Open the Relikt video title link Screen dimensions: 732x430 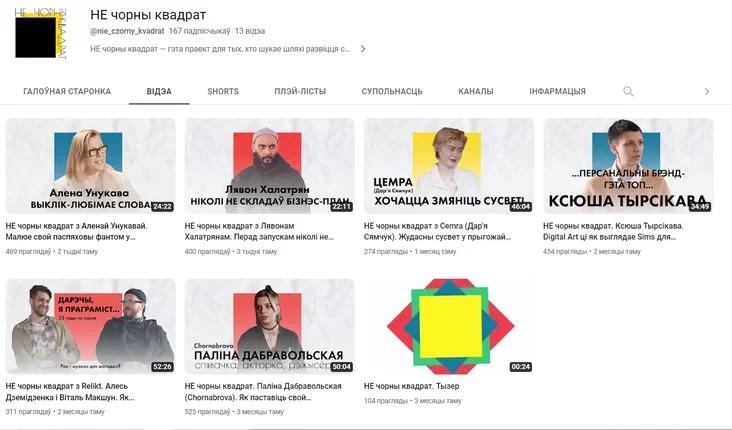click(70, 392)
